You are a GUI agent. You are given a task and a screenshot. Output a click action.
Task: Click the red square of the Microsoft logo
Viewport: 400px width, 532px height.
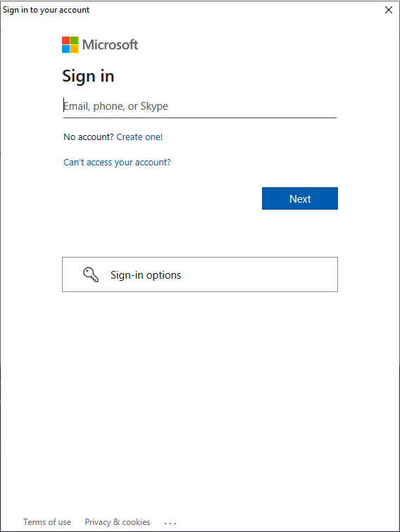[65, 40]
